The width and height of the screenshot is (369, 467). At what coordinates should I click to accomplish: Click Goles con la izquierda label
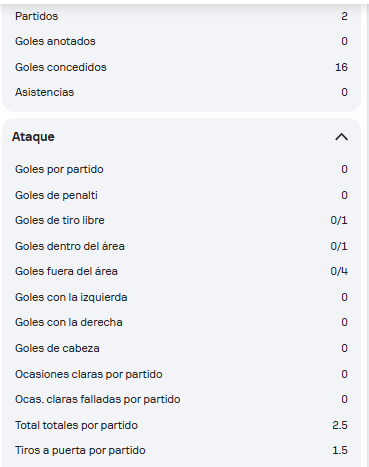coord(71,297)
